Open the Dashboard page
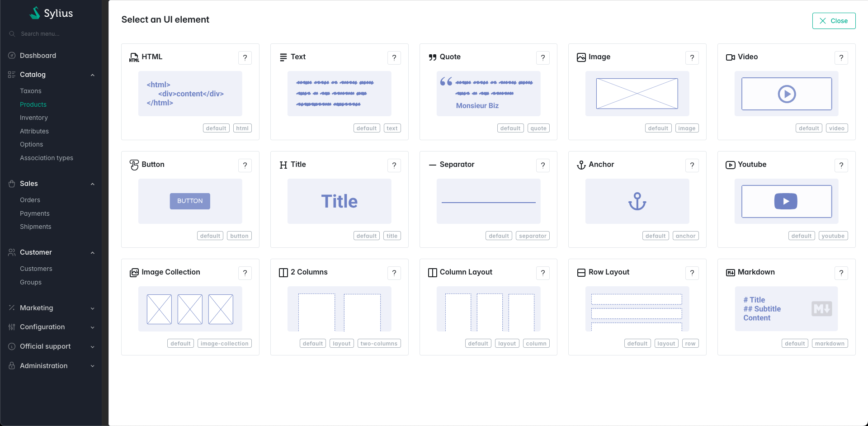 point(38,56)
